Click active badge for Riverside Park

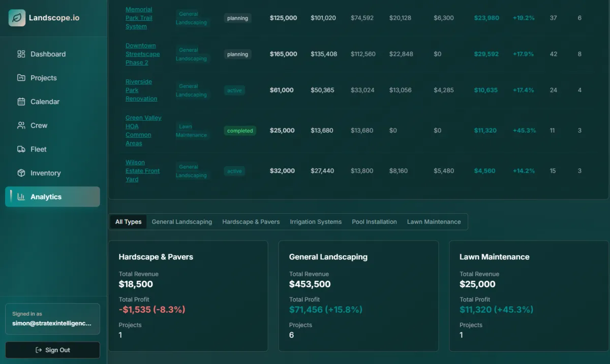[x=235, y=90]
